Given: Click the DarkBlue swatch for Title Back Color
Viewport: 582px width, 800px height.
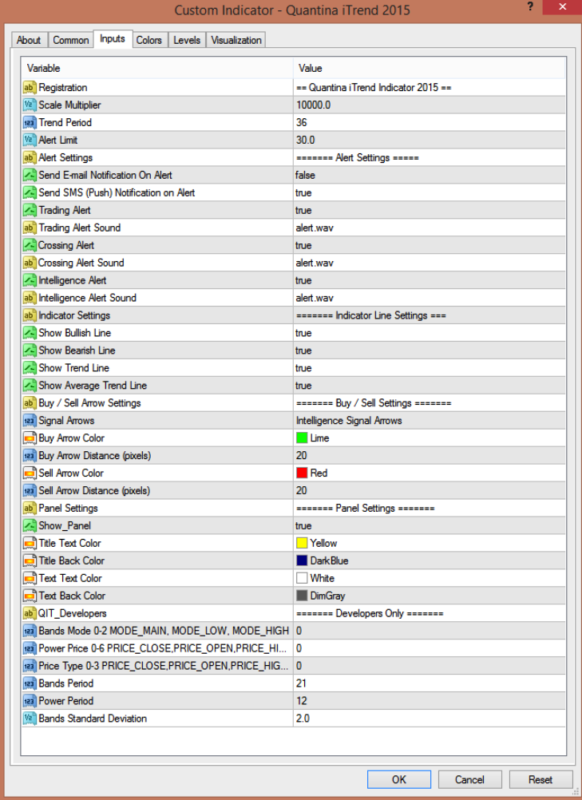Looking at the screenshot, I should pyautogui.click(x=302, y=561).
